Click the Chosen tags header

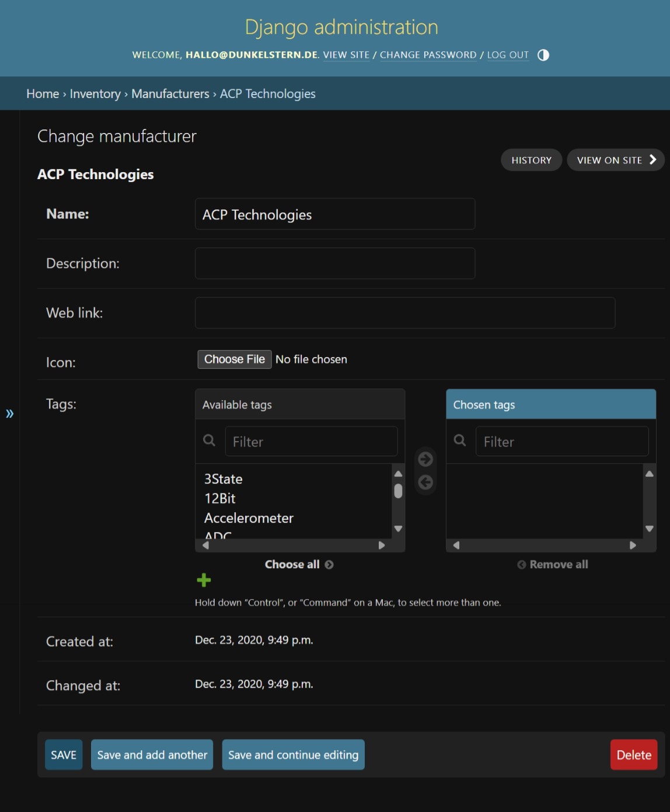tap(551, 404)
